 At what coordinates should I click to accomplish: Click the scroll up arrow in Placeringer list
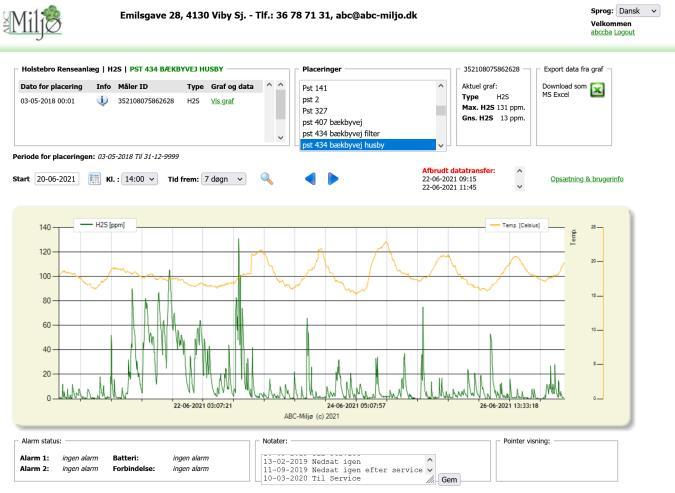click(441, 86)
